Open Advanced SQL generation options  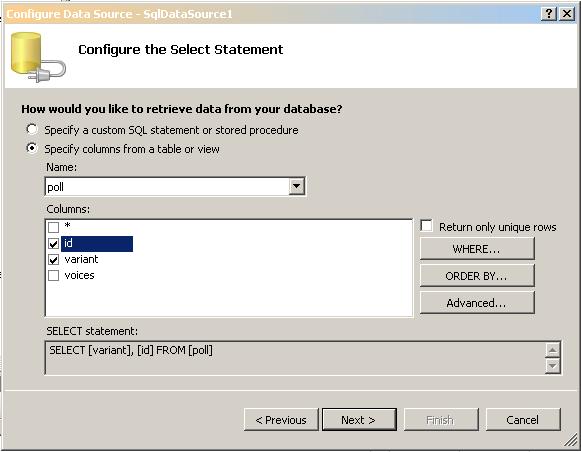point(477,303)
